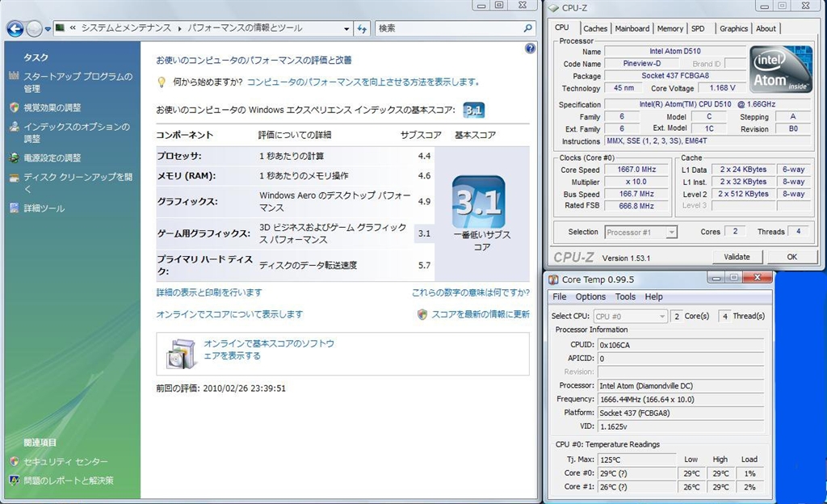Image resolution: width=827 pixels, height=504 pixels.
Task: Click the security center shield icon
Action: pos(14,462)
